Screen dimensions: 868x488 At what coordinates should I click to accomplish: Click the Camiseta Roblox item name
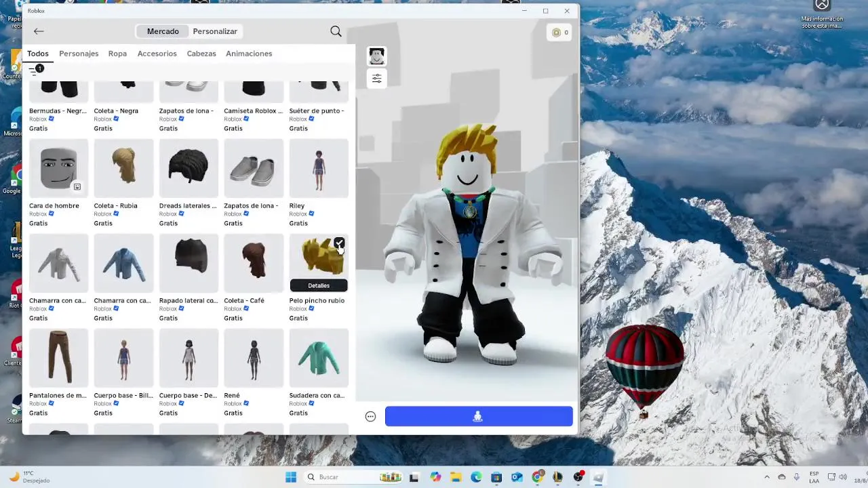point(254,110)
